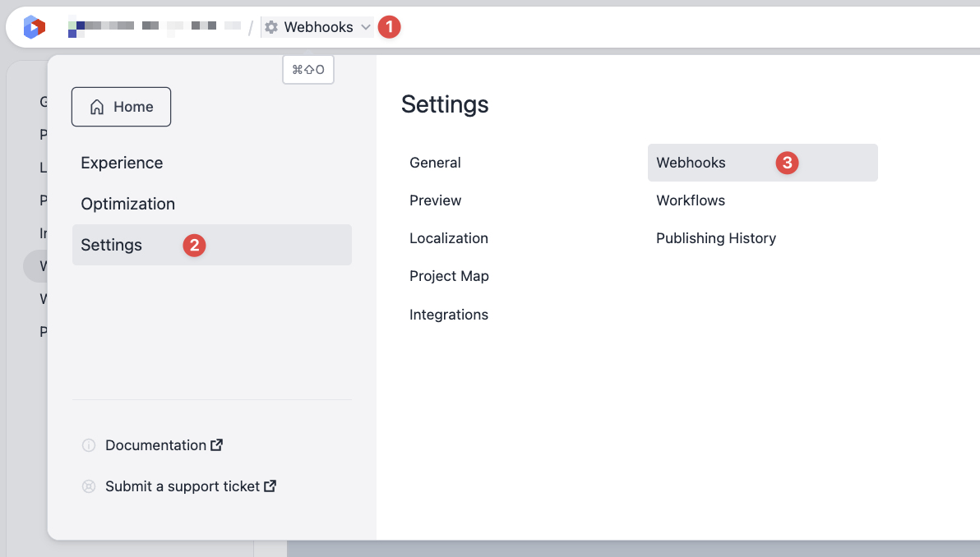Click the project name breadcrumb
This screenshot has width=980, height=557.
(154, 27)
